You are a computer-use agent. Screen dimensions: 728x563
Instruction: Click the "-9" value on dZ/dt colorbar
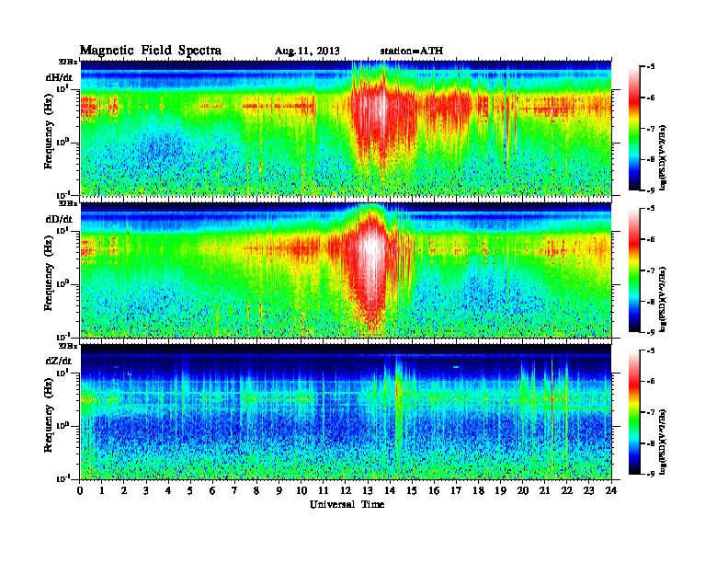click(x=651, y=474)
